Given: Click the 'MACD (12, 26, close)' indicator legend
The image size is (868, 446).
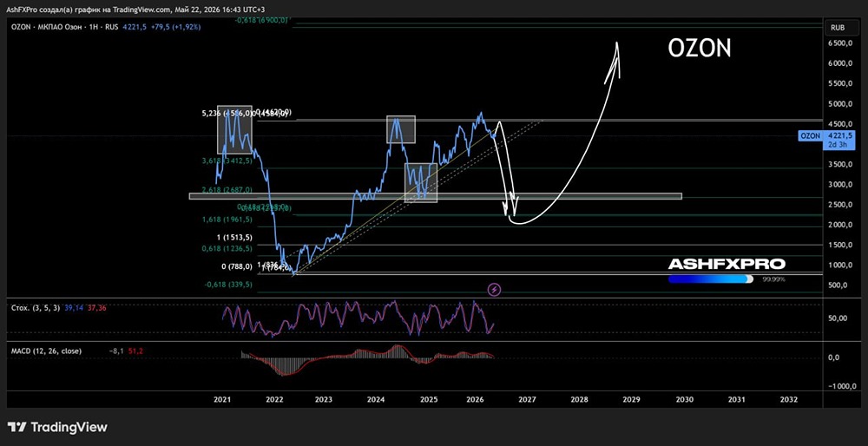Looking at the screenshot, I should tap(47, 351).
